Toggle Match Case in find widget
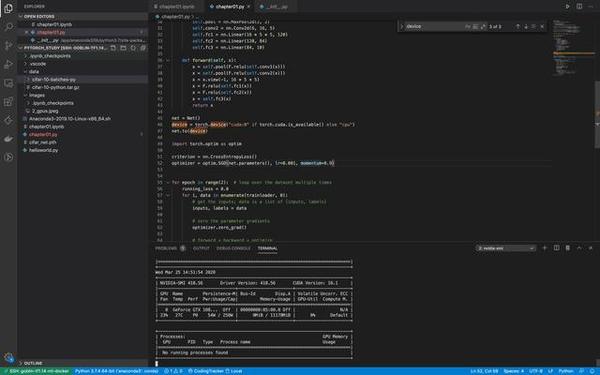Viewport: 600px width, 375px height. click(468, 26)
